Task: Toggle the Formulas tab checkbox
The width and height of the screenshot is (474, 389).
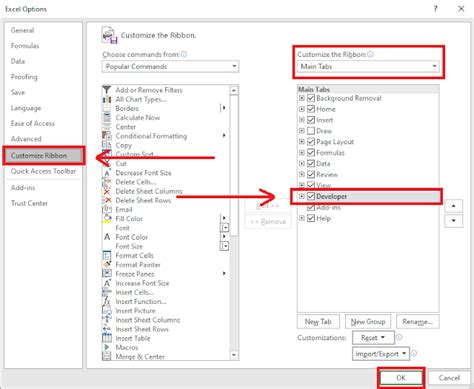Action: click(311, 153)
